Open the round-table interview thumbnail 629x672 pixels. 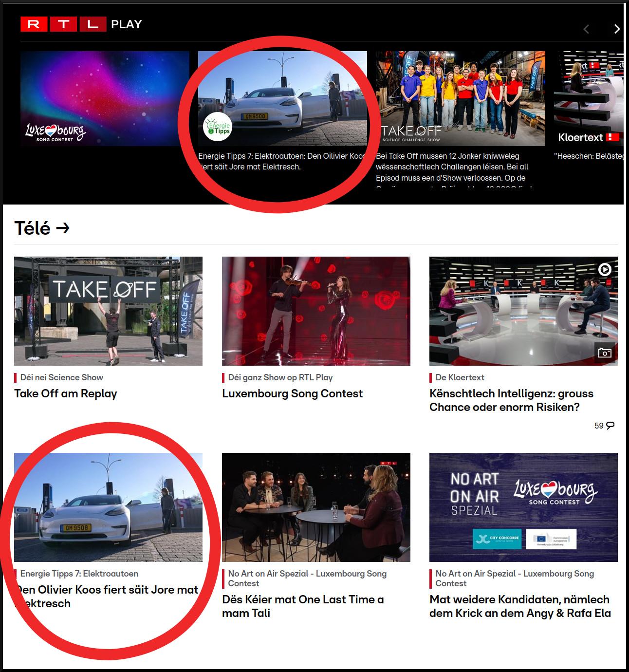click(316, 507)
